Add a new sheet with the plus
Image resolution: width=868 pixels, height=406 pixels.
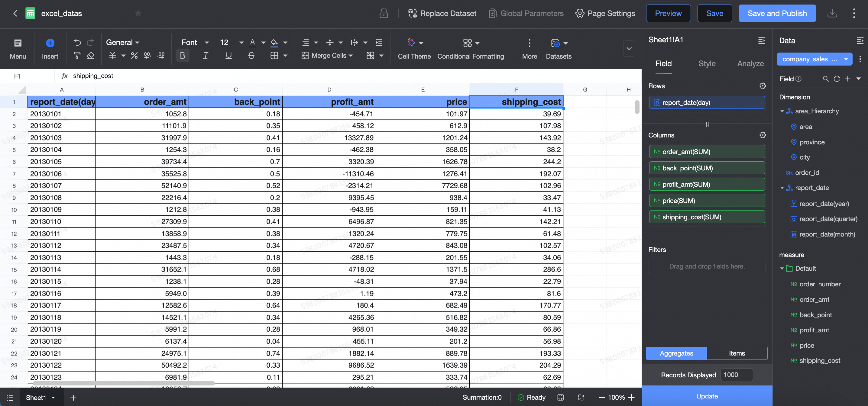pyautogui.click(x=73, y=398)
